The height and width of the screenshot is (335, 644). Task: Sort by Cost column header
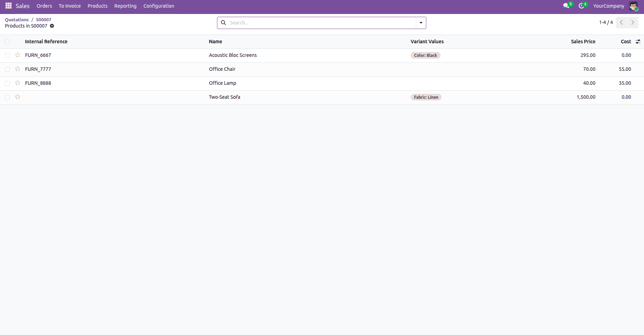coord(626,42)
